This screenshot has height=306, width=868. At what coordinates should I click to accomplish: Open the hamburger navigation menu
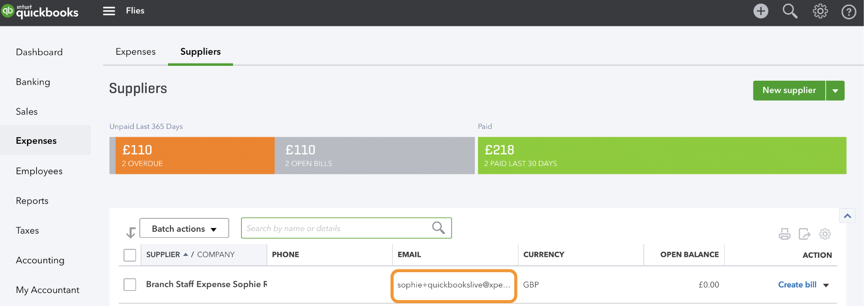pyautogui.click(x=109, y=11)
